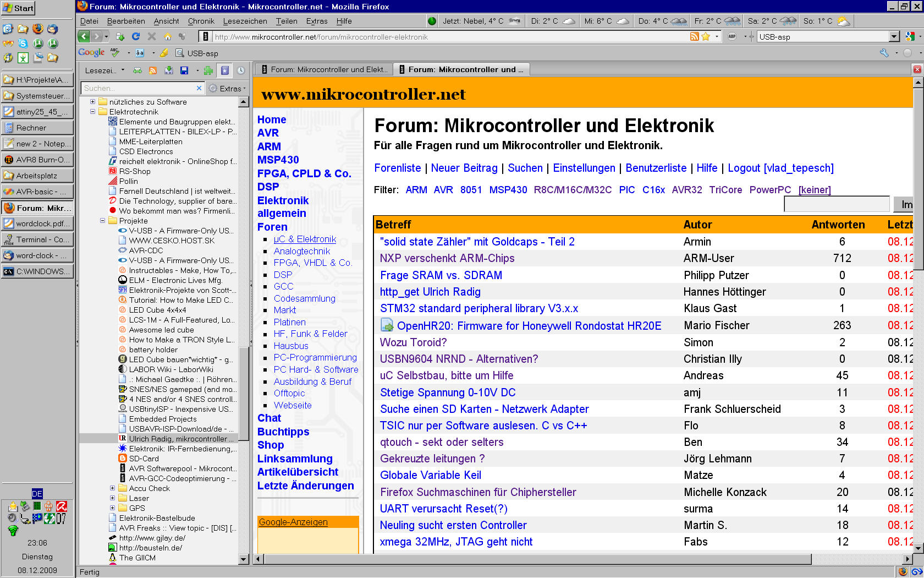Go back with the green back arrow
924x578 pixels.
[84, 37]
